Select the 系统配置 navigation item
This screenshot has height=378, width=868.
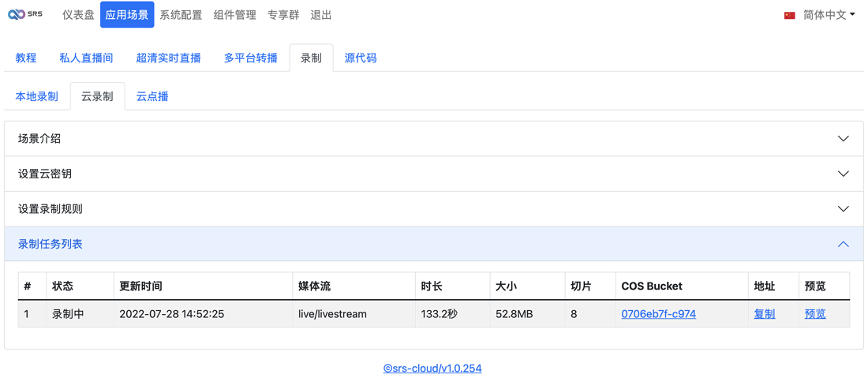tap(181, 15)
